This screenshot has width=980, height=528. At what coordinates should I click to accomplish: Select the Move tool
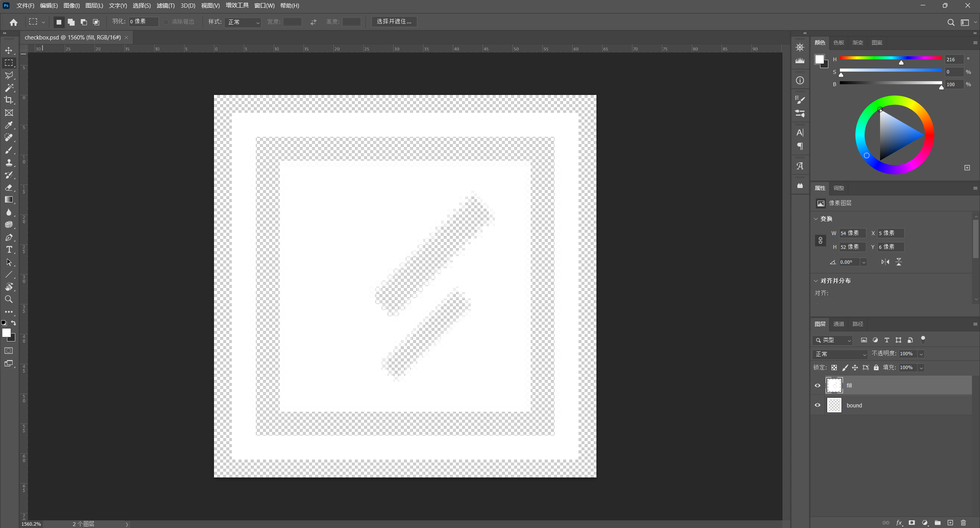pyautogui.click(x=9, y=50)
